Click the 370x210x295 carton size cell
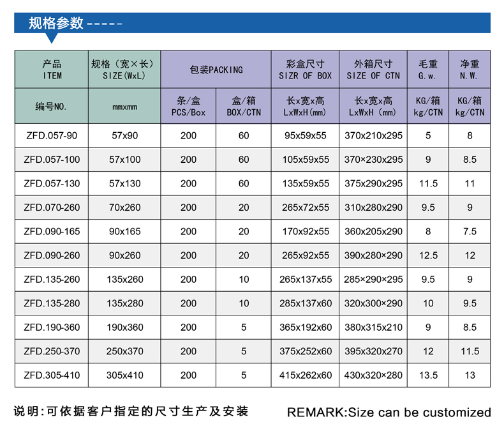 point(373,136)
